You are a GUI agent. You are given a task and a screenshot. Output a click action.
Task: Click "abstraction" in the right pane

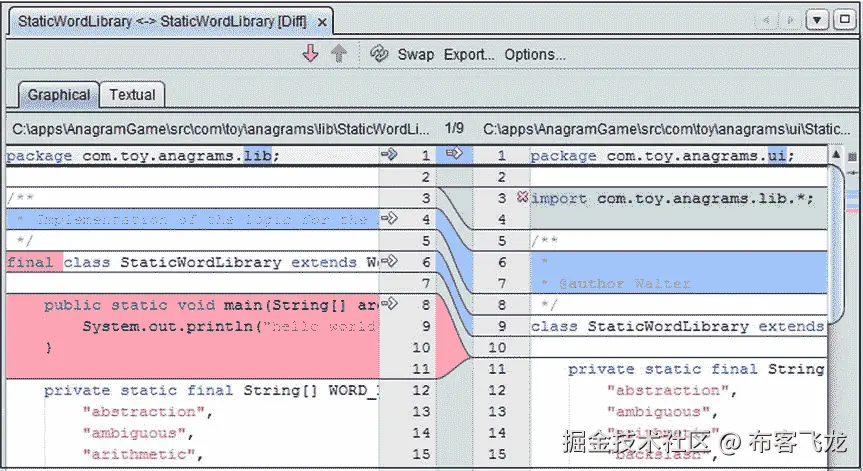click(x=668, y=390)
